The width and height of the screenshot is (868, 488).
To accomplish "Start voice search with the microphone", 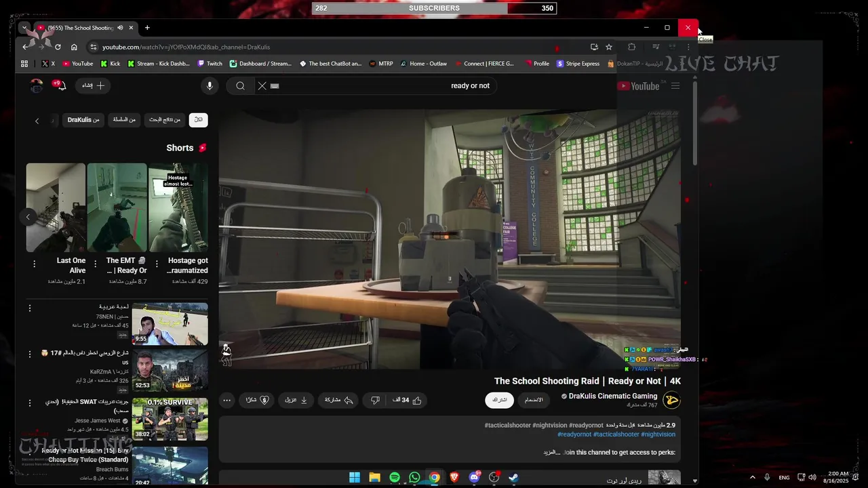I will 210,86.
